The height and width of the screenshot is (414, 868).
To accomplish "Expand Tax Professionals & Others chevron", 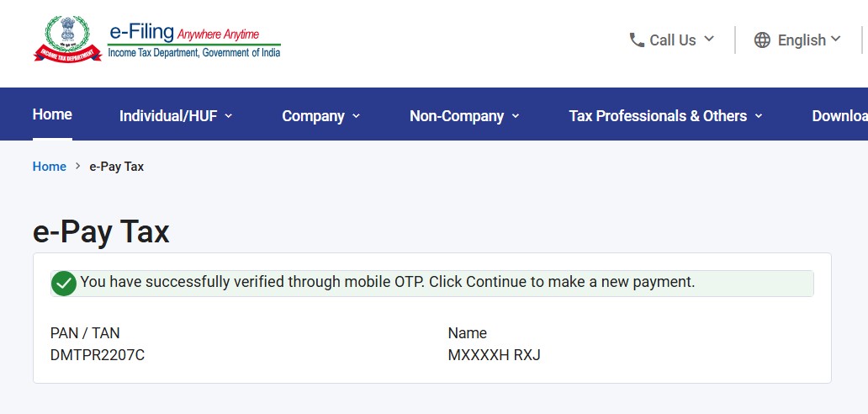I will pyautogui.click(x=759, y=116).
